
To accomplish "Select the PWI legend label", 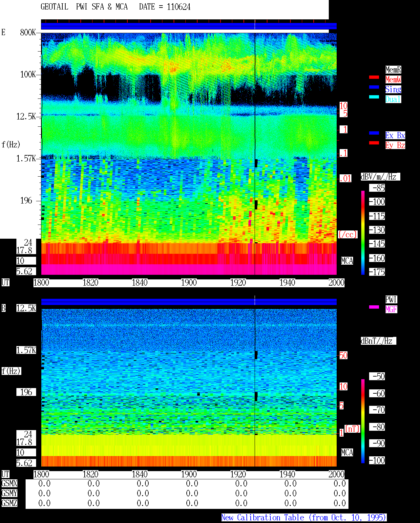I will 391,299.
